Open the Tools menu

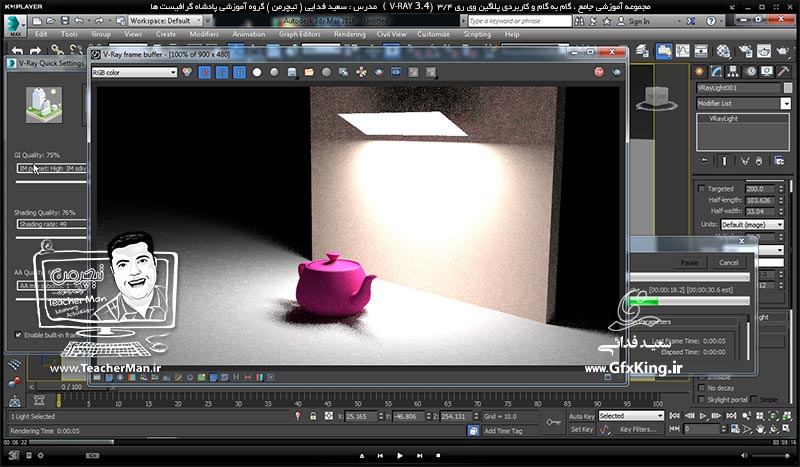tap(69, 34)
